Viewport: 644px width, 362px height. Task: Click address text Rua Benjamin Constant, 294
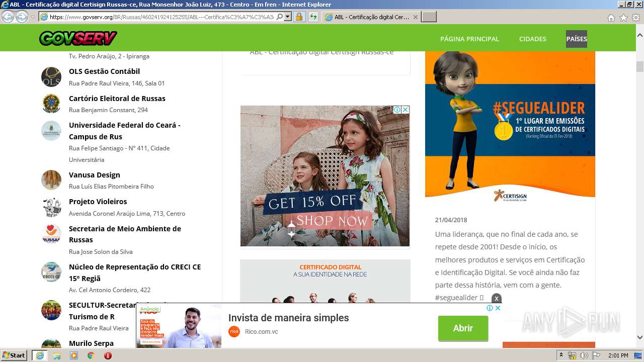coord(108,110)
